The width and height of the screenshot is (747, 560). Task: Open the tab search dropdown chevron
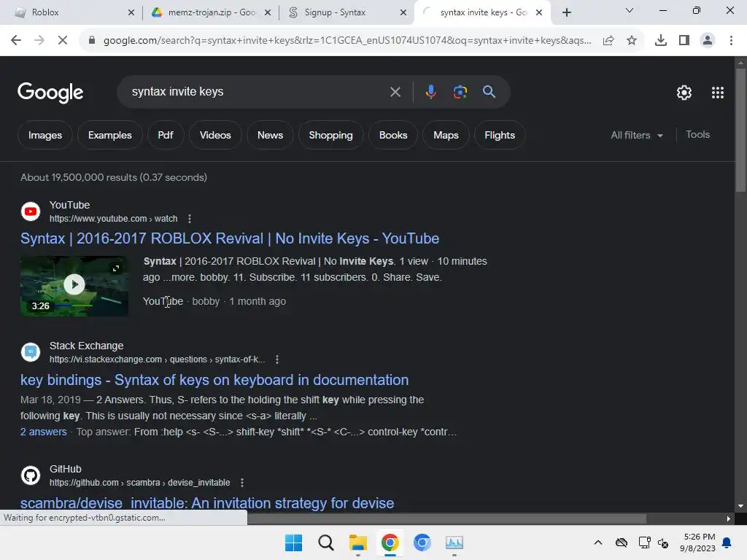coord(630,10)
